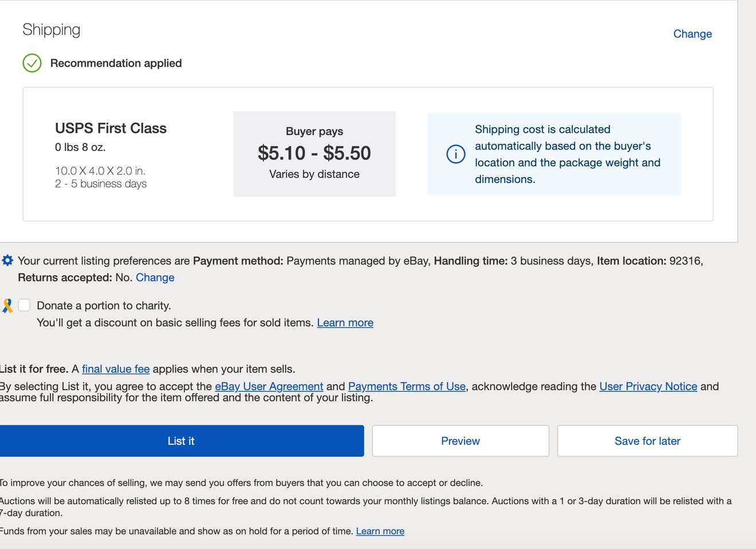Image resolution: width=756 pixels, height=549 pixels.
Task: Click the Buyer pays price box
Action: [x=314, y=154]
